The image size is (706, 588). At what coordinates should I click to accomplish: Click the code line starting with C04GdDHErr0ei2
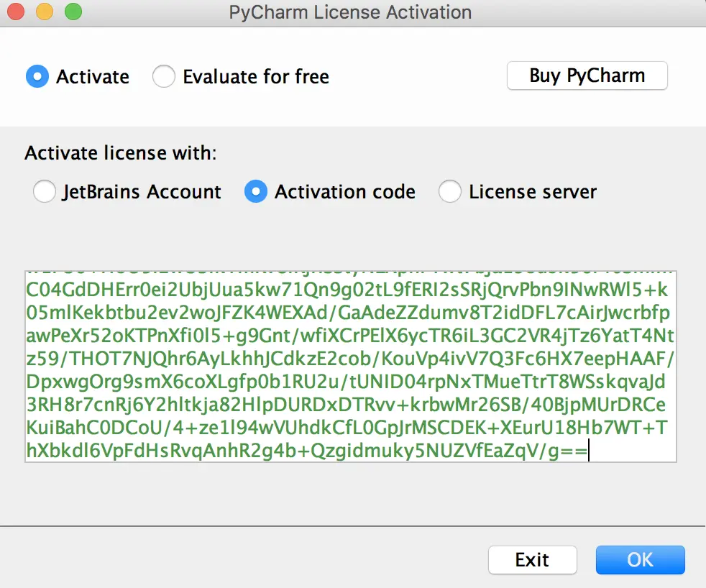[x=347, y=290]
